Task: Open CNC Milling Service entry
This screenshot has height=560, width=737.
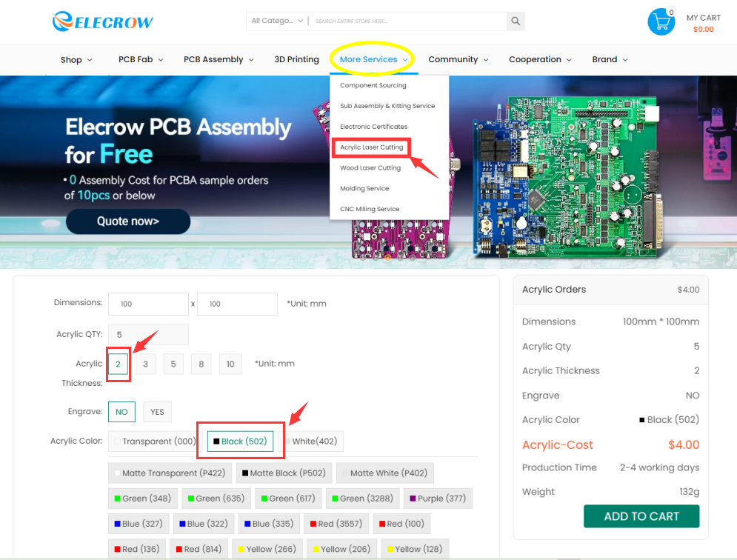Action: pyautogui.click(x=370, y=209)
